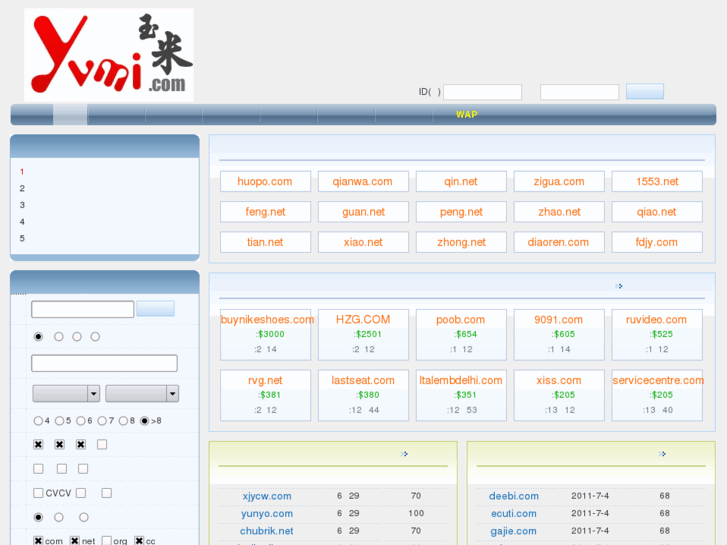Image resolution: width=727 pixels, height=545 pixels.
Task: Click the search button beside the sidebar search box
Action: point(156,308)
